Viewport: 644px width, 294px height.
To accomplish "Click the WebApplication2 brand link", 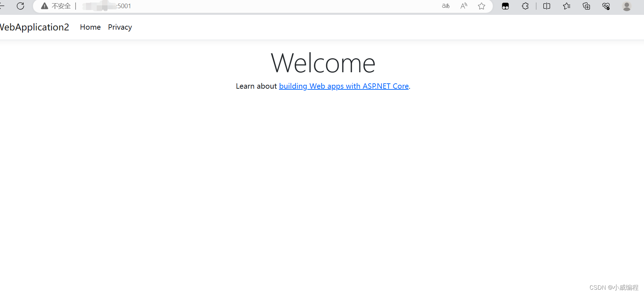I will pos(34,27).
